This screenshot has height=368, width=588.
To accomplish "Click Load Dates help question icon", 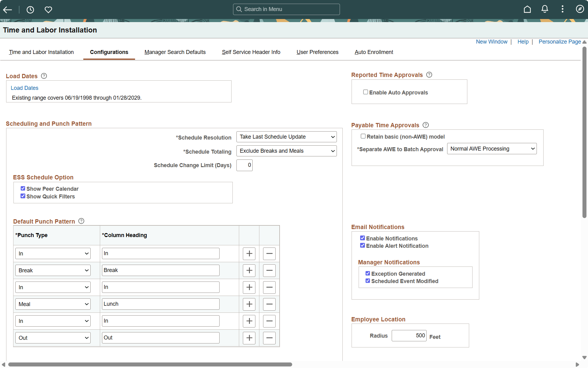I will (44, 76).
